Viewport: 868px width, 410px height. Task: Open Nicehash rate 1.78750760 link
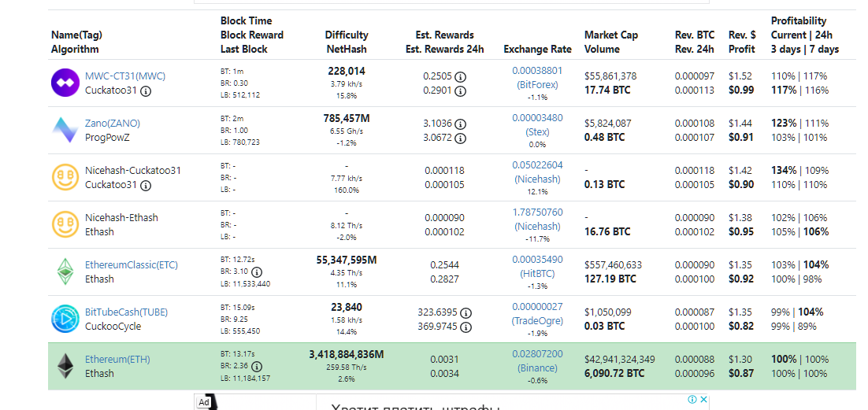click(x=537, y=212)
